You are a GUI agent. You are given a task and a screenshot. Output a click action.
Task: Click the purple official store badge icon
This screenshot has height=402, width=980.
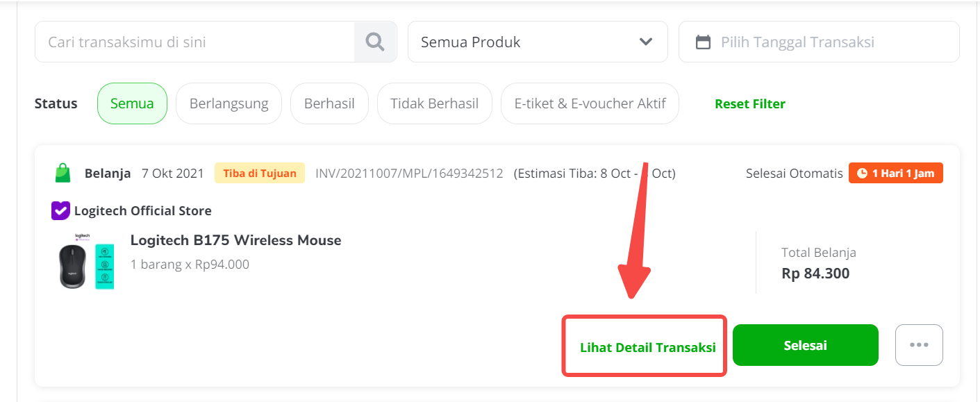coord(60,210)
